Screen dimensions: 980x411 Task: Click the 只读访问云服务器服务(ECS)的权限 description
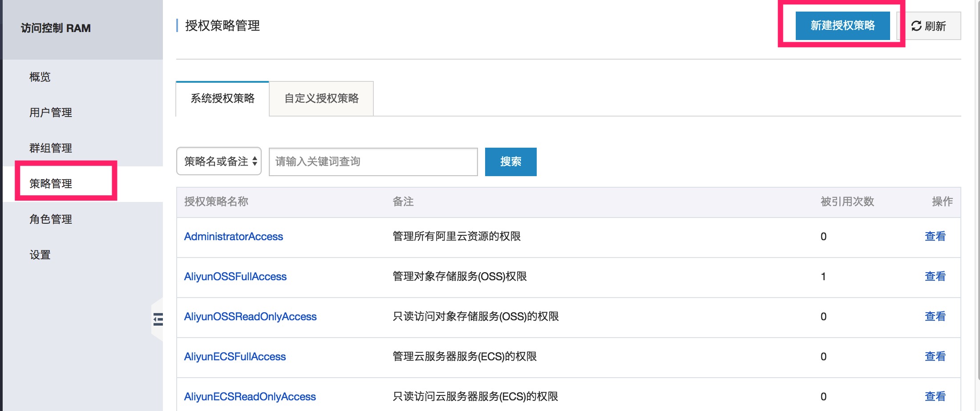475,396
